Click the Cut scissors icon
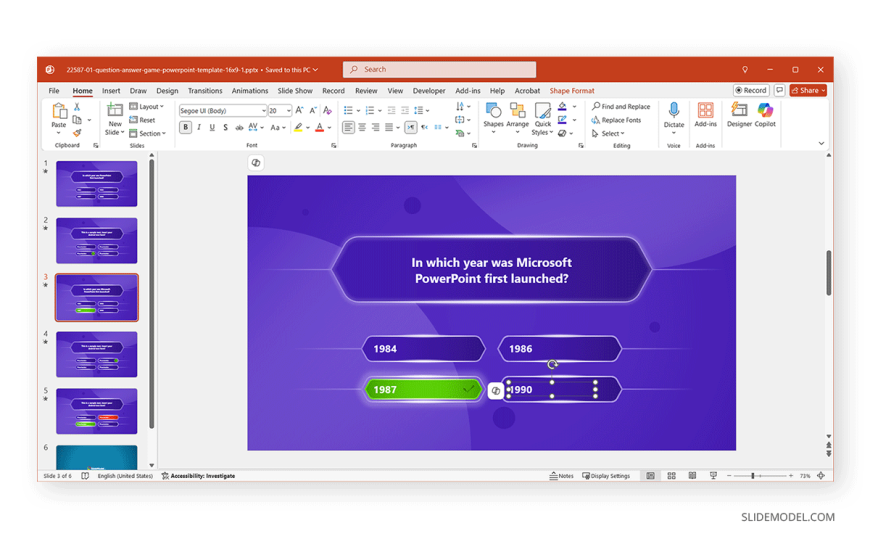Image resolution: width=870 pixels, height=539 pixels. (77, 106)
